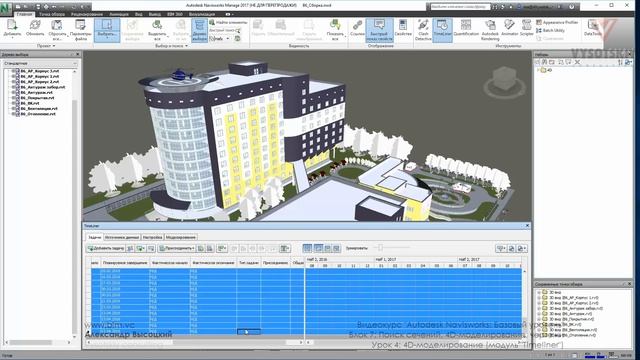640x360 pixels.
Task: Open the DataTools ribbon icon
Action: pyautogui.click(x=593, y=29)
